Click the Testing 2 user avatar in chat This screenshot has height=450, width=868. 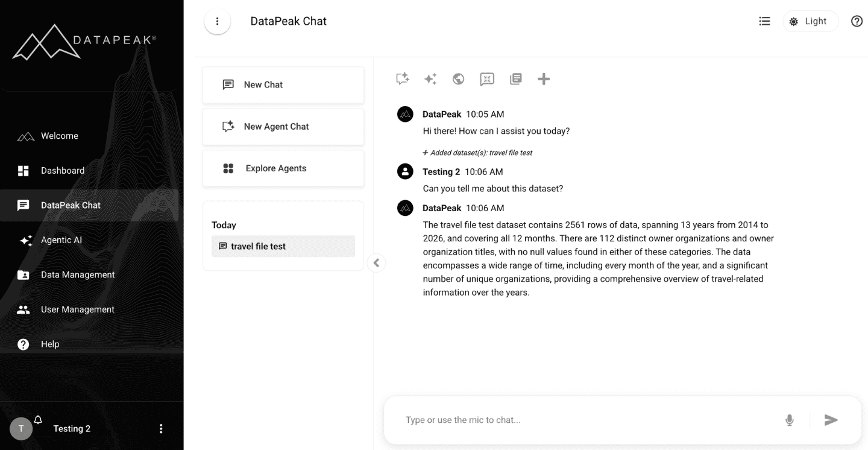click(405, 171)
